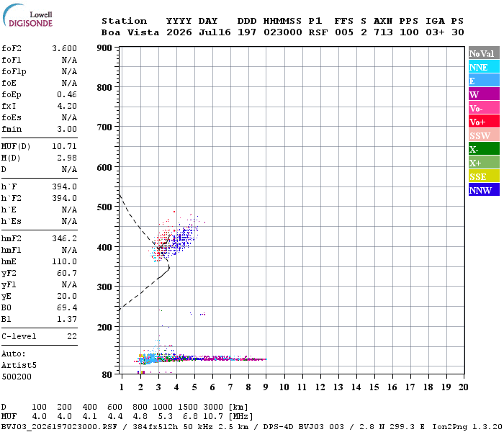Image resolution: width=504 pixels, height=432 pixels.
Task: Click the SSW salmon legend swatch
Action: pyautogui.click(x=484, y=135)
